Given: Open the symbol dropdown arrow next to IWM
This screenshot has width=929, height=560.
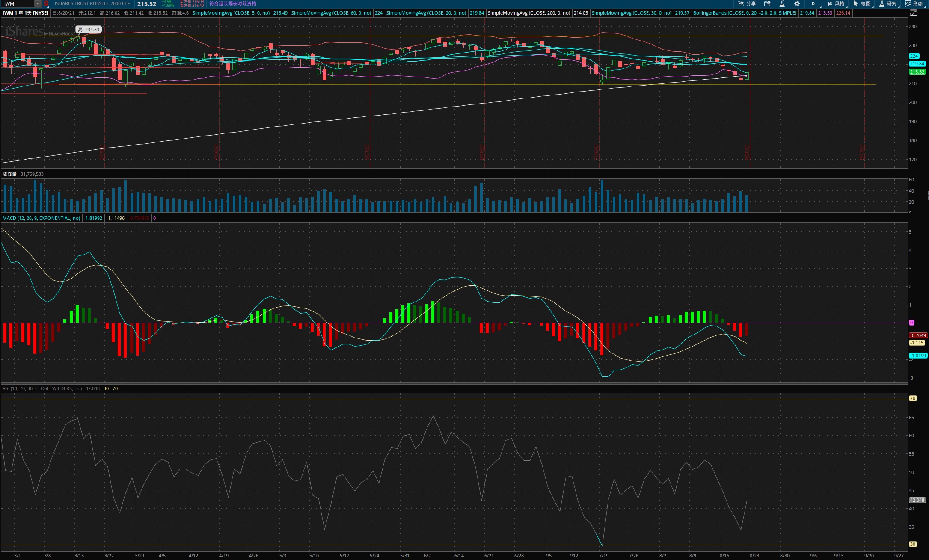Looking at the screenshot, I should pos(38,4).
